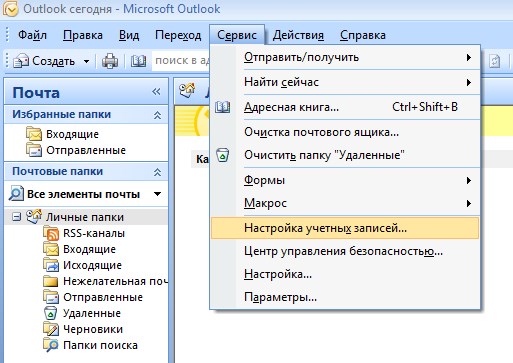Screen dimensions: 513x363
Task: Click the send/receive icon at toolbar right edge
Action: click(495, 61)
